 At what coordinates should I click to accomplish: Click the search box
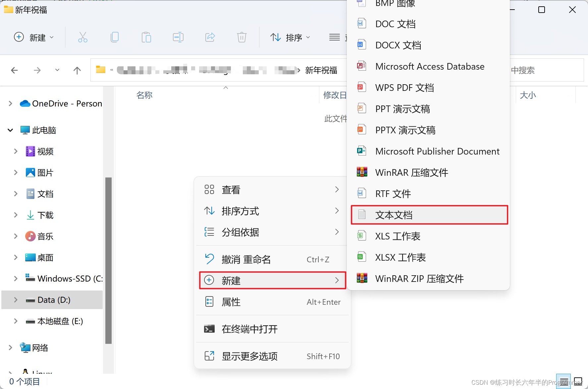[x=547, y=70]
